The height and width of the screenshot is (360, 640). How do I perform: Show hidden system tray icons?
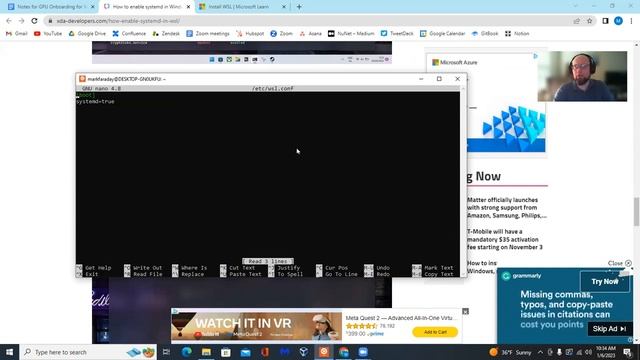coord(540,352)
